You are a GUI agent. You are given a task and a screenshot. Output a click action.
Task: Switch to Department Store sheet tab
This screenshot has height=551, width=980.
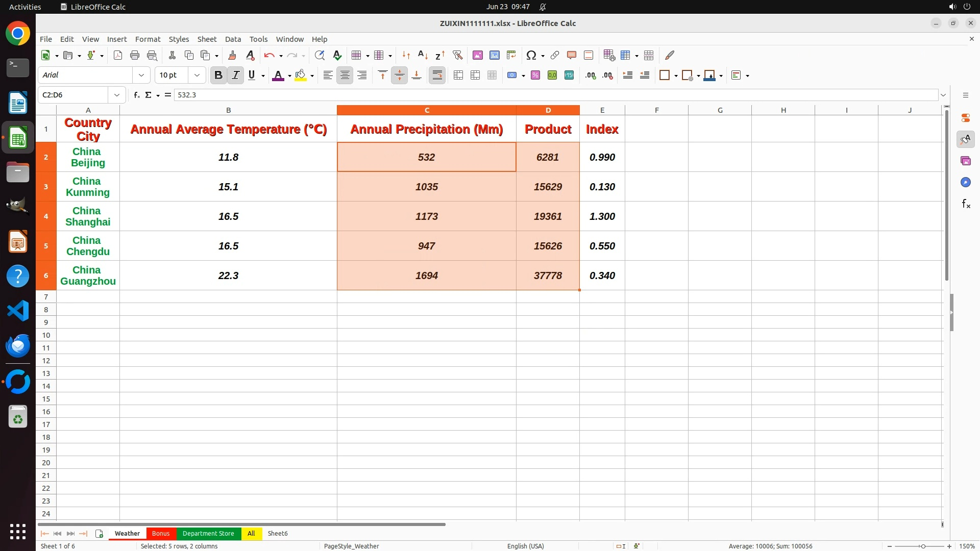pyautogui.click(x=208, y=534)
